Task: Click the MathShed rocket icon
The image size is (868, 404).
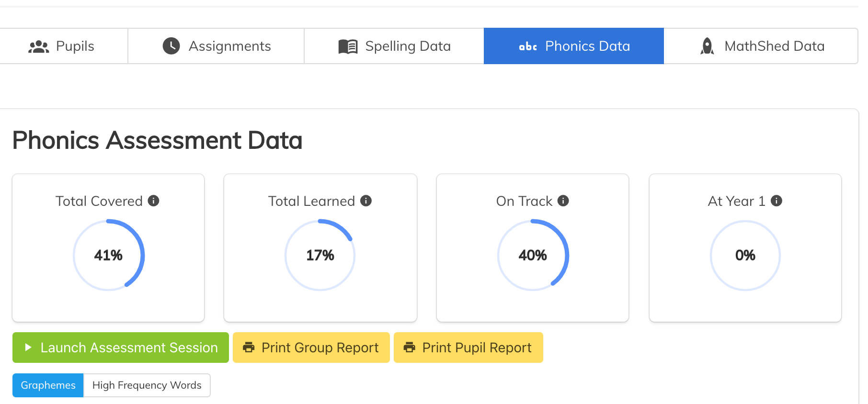Action: 707,46
